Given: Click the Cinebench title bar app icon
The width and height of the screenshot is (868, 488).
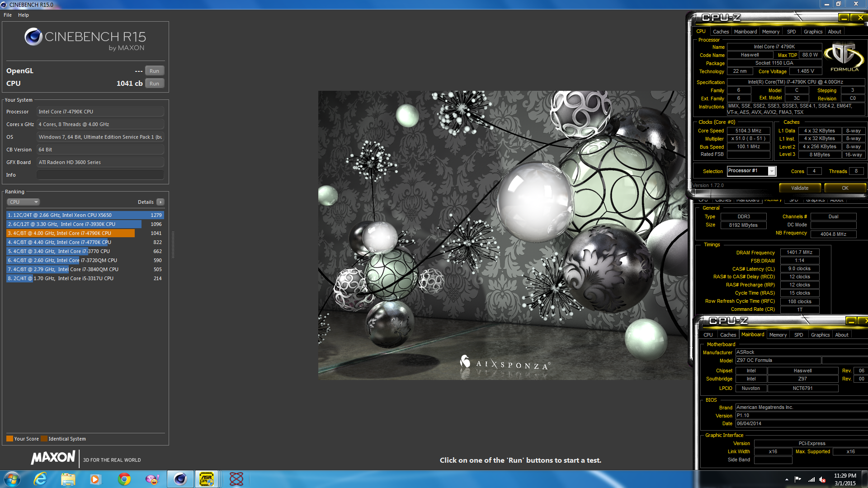Looking at the screenshot, I should (x=4, y=5).
